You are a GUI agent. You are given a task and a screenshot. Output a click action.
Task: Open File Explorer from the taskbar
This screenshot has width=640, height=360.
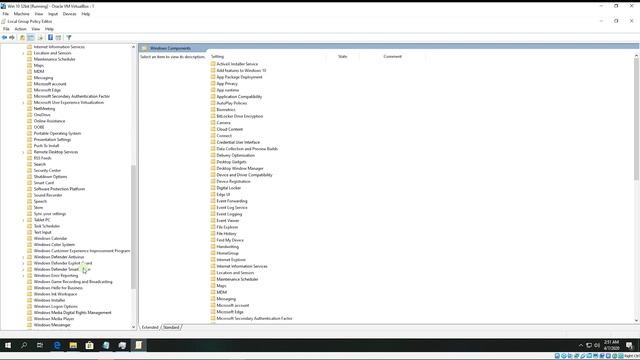click(x=73, y=345)
